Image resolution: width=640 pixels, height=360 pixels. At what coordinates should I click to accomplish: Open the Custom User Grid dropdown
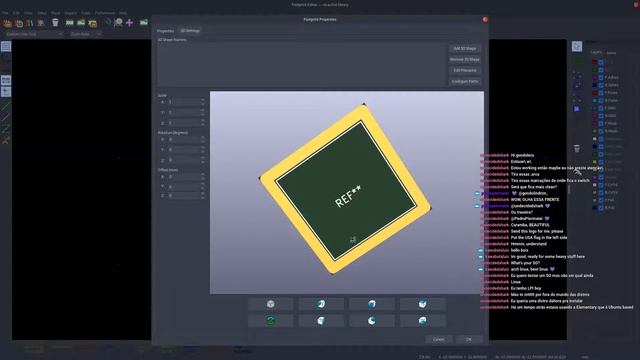click(34, 34)
